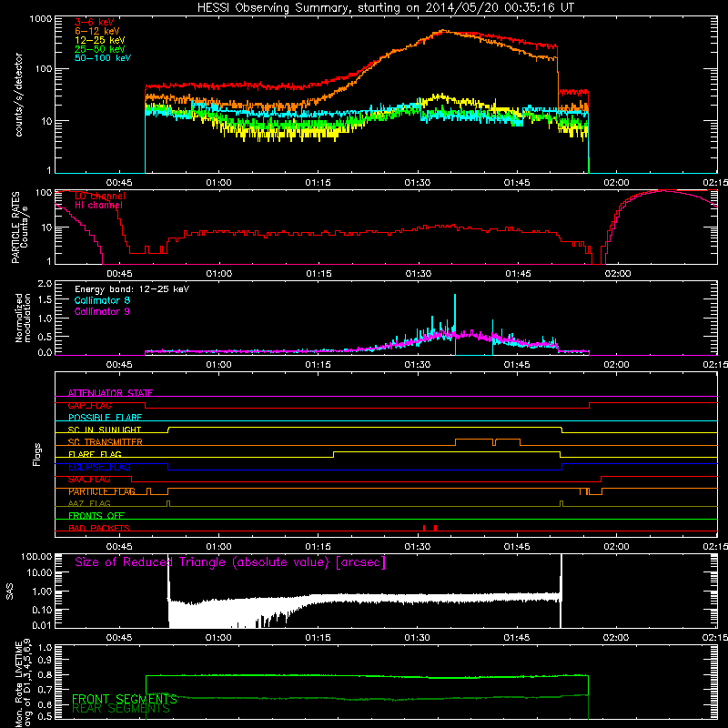The image size is (728, 728).
Task: Select the Collimator 8 legend label
Action: tap(102, 300)
